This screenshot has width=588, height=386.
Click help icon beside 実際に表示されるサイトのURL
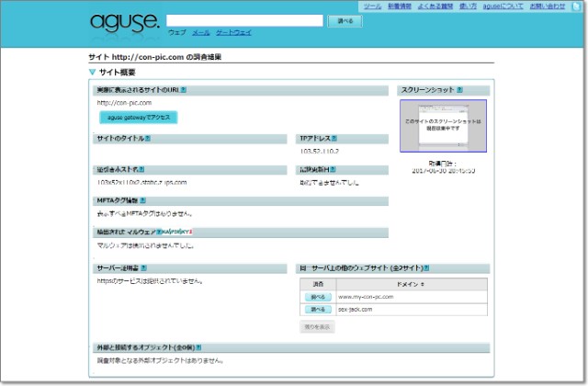(x=184, y=91)
